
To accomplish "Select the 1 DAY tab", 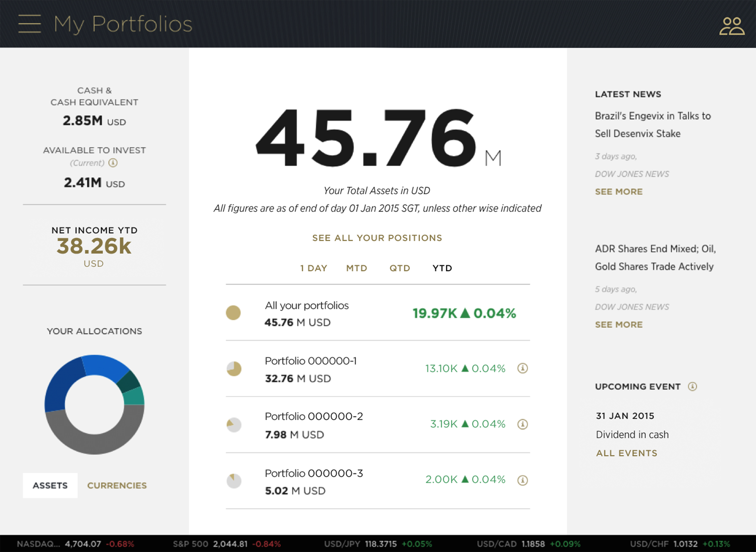I will point(314,268).
